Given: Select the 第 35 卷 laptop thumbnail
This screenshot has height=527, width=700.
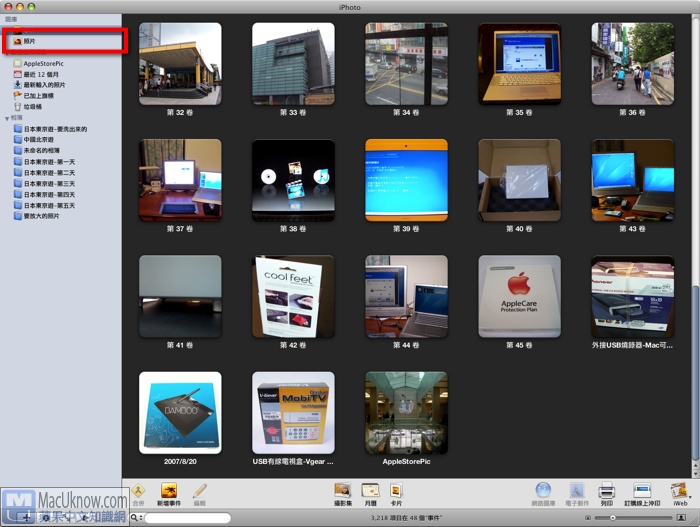Looking at the screenshot, I should pyautogui.click(x=520, y=64).
